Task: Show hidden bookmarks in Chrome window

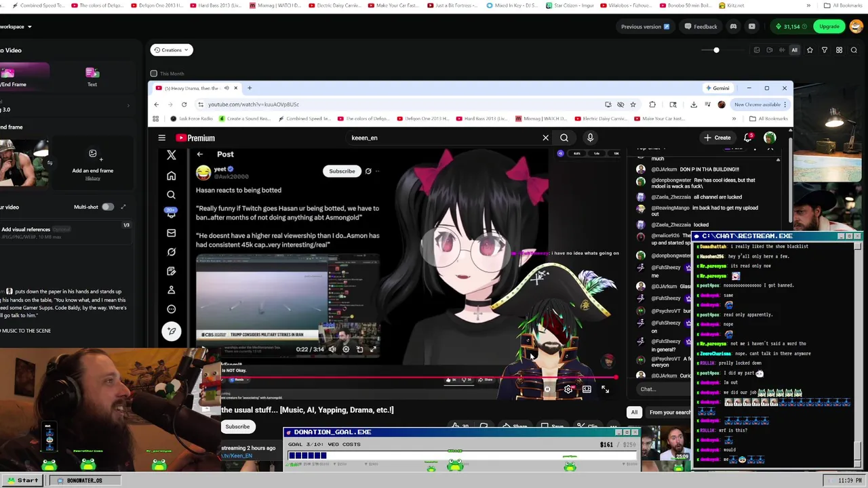Action: [x=734, y=119]
